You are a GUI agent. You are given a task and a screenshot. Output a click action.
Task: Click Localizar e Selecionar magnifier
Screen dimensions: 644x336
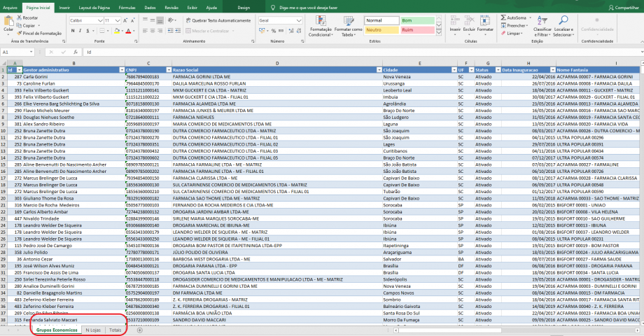click(563, 27)
